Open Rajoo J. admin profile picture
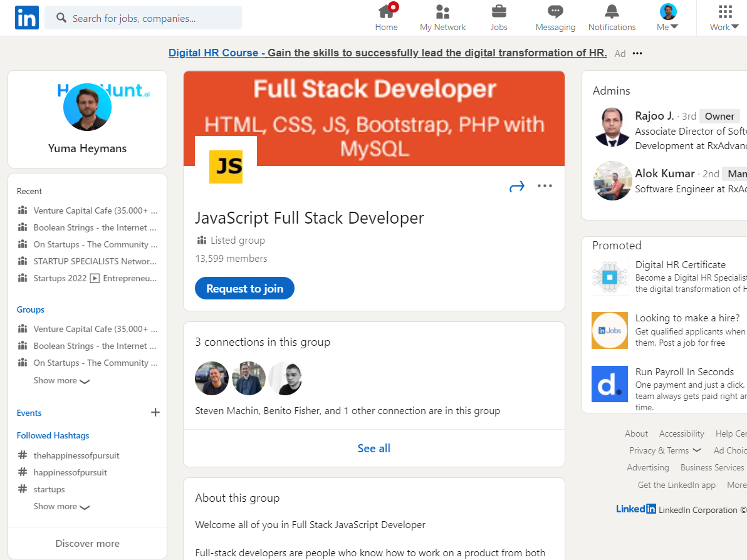747x560 pixels. coord(612,127)
